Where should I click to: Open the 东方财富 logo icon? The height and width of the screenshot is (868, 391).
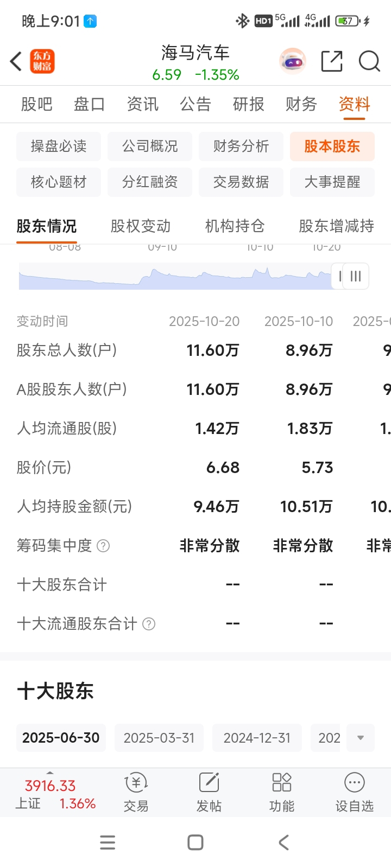(42, 61)
